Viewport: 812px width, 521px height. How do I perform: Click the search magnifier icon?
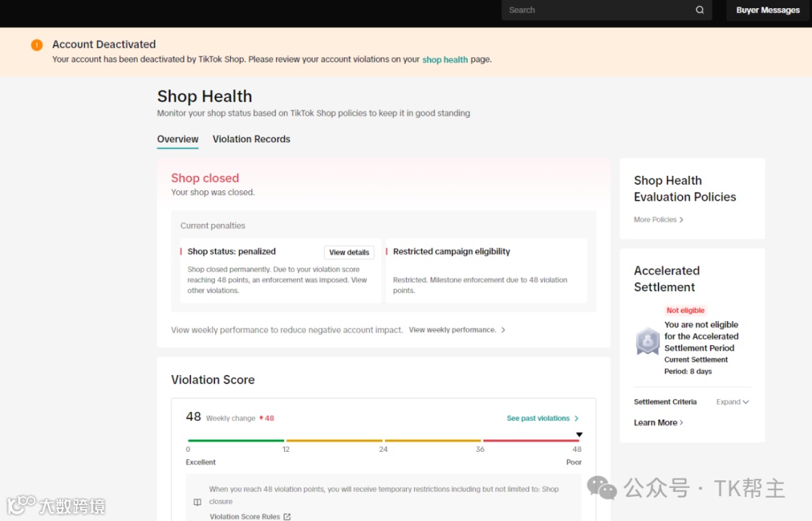point(700,10)
